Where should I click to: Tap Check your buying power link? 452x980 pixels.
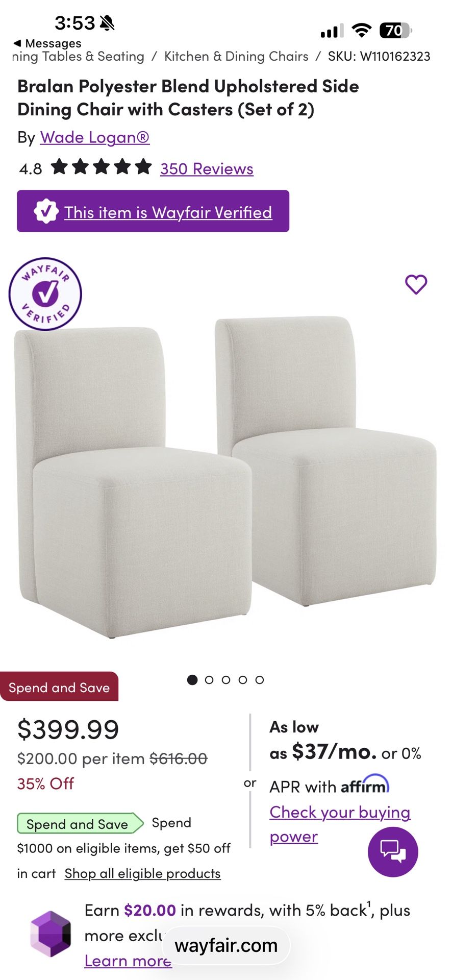pos(340,824)
